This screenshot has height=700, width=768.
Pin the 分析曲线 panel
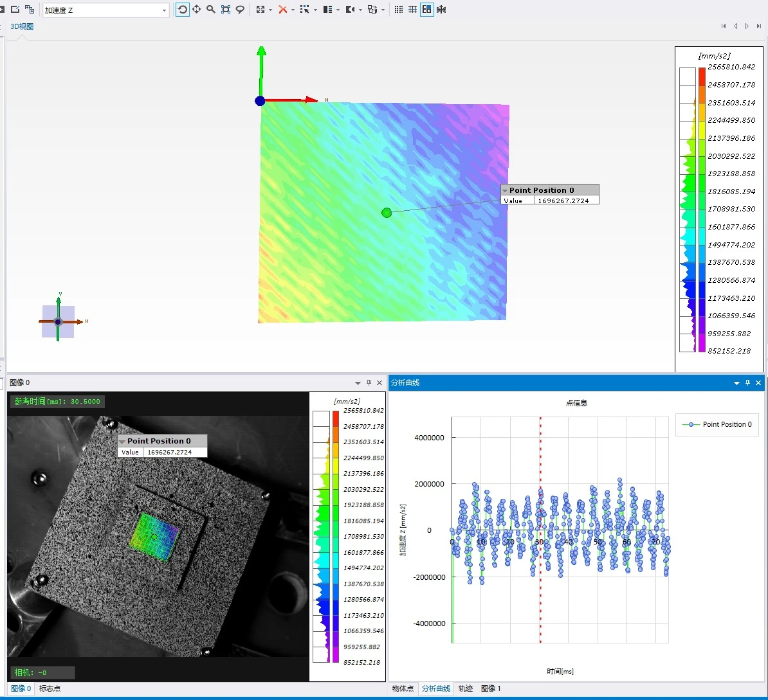click(748, 383)
